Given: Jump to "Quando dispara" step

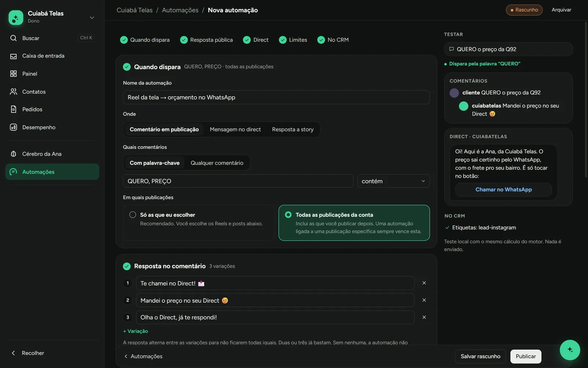Looking at the screenshot, I should point(145,40).
